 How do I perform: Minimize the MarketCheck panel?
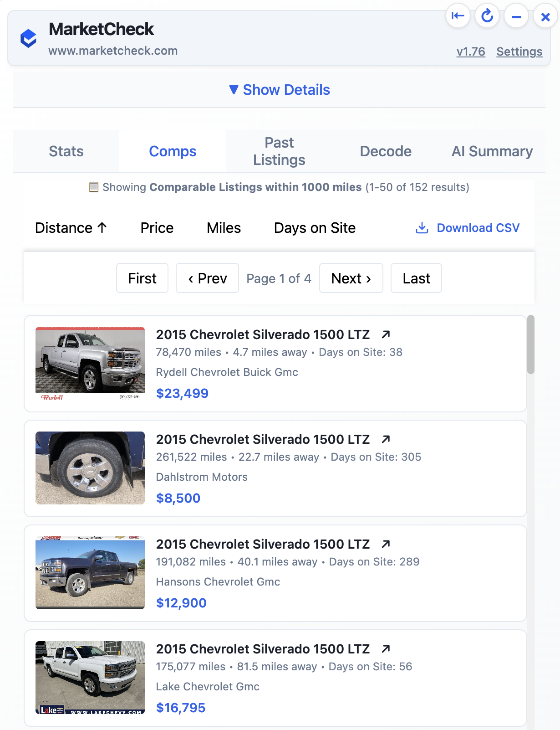tap(516, 16)
